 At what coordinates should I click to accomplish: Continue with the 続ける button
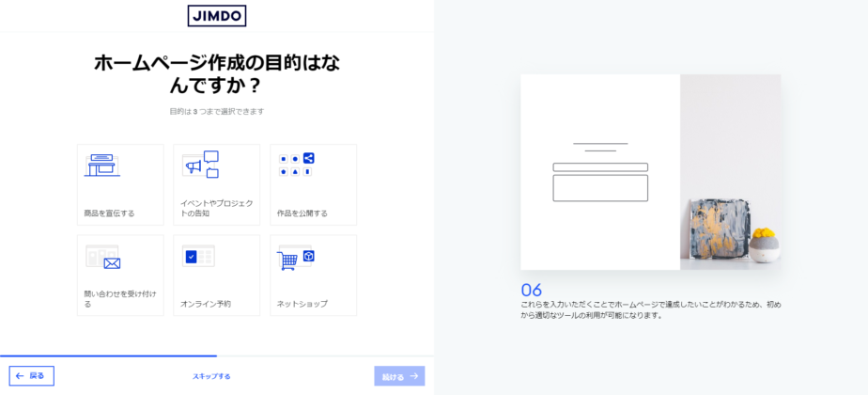coord(399,376)
